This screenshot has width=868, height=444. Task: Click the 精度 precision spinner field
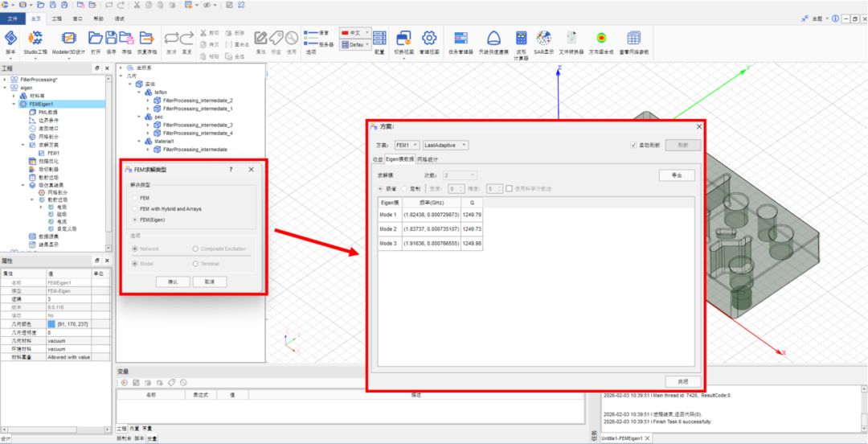point(494,188)
